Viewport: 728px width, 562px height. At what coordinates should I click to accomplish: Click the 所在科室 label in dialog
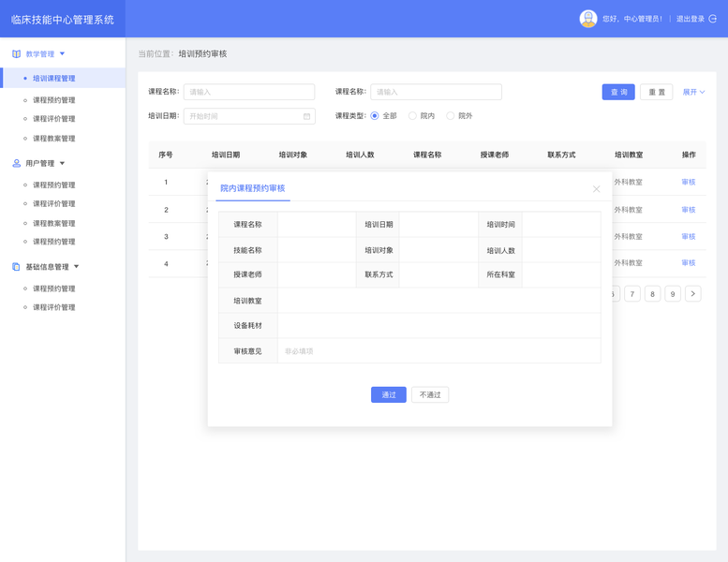click(x=500, y=274)
